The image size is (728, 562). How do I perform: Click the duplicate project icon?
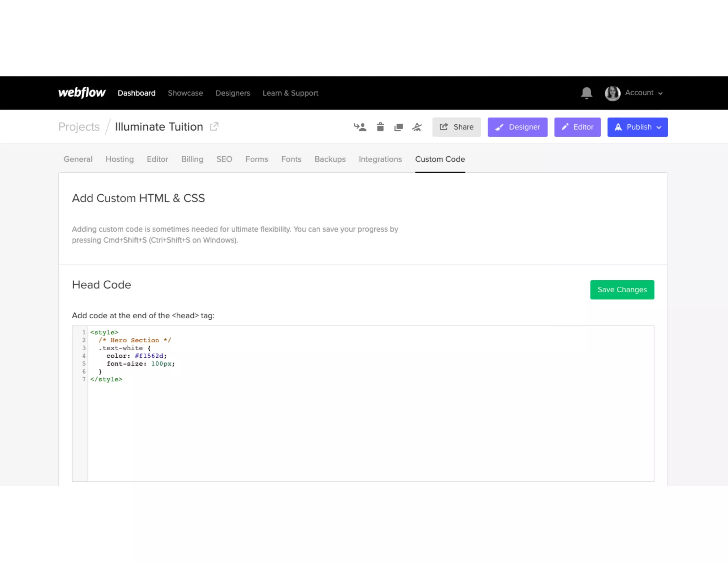pos(398,127)
